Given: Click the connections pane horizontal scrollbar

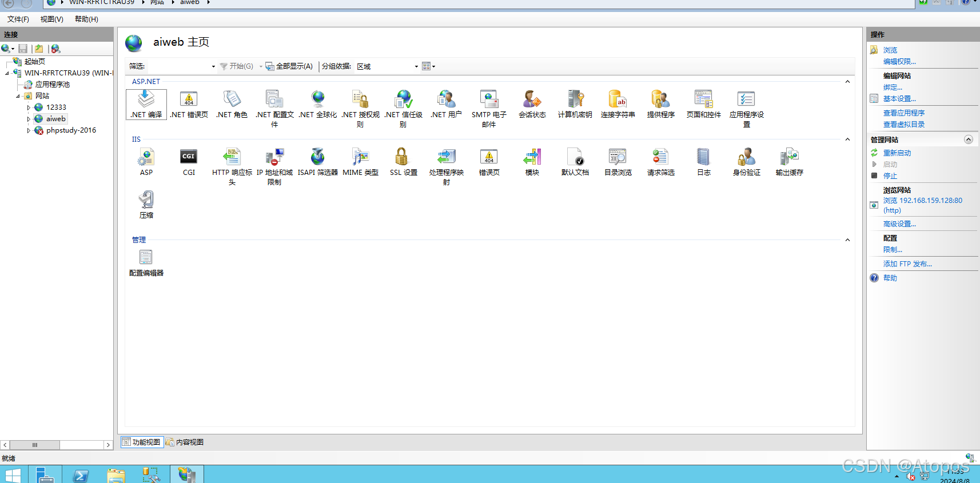Looking at the screenshot, I should click(x=56, y=445).
